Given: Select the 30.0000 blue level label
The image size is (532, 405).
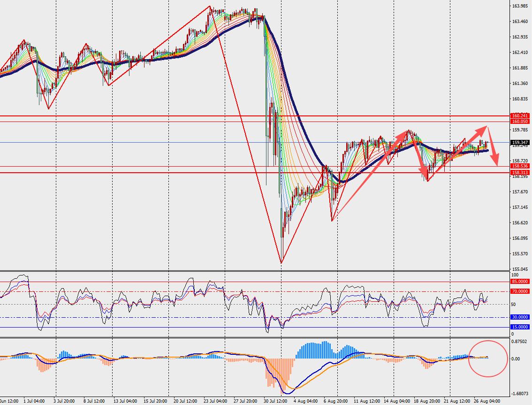Looking at the screenshot, I should 520,317.
